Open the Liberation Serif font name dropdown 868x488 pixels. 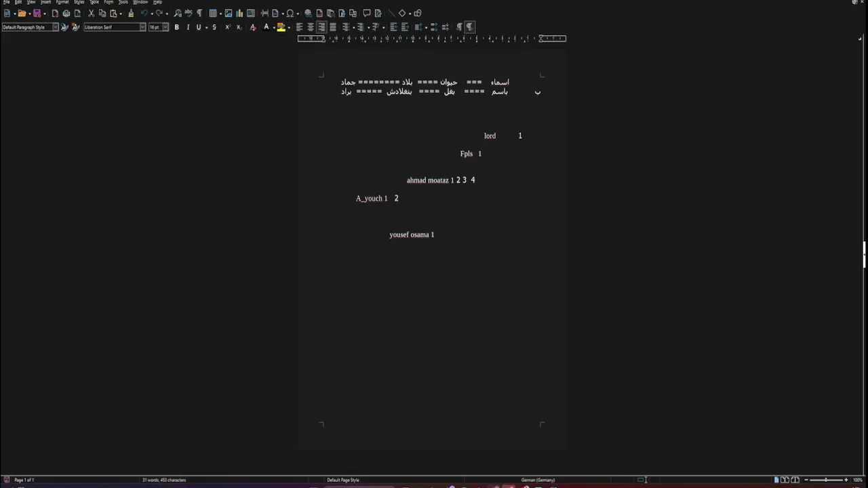[x=142, y=27]
